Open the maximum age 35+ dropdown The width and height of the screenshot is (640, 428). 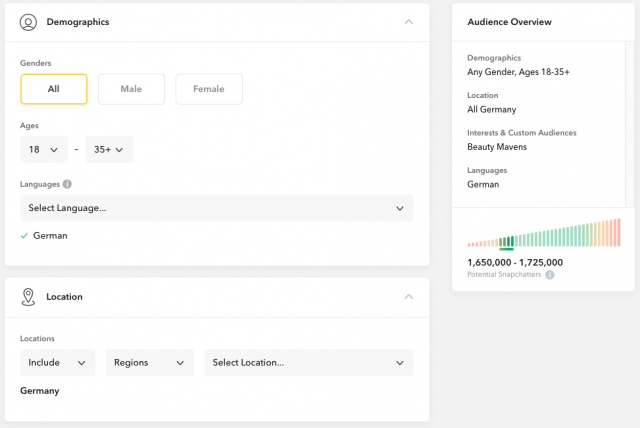coord(109,150)
